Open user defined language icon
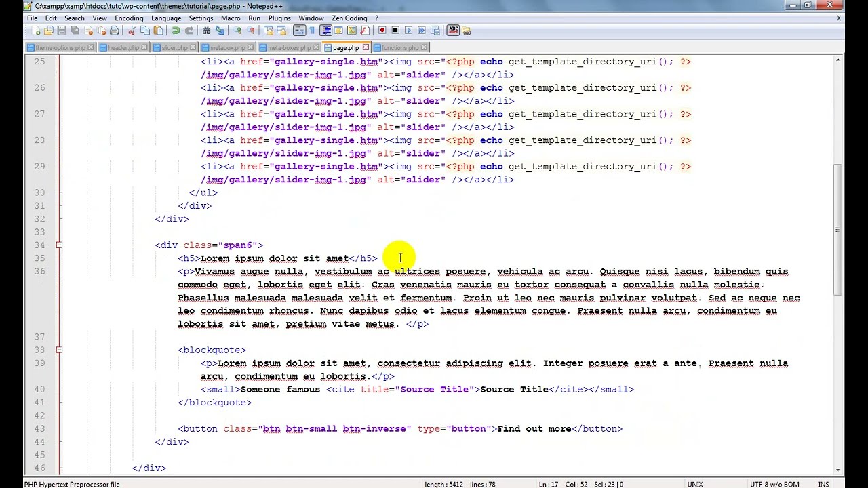The height and width of the screenshot is (488, 868). (x=338, y=30)
